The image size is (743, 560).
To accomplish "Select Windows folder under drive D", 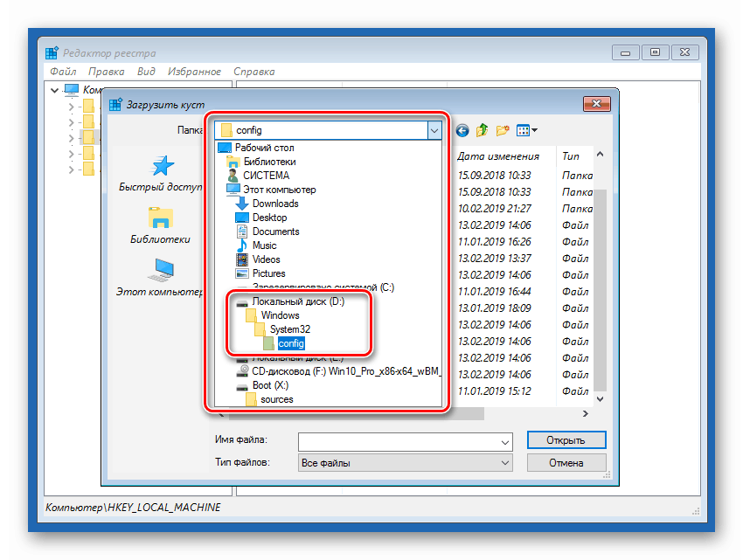I will (280, 315).
